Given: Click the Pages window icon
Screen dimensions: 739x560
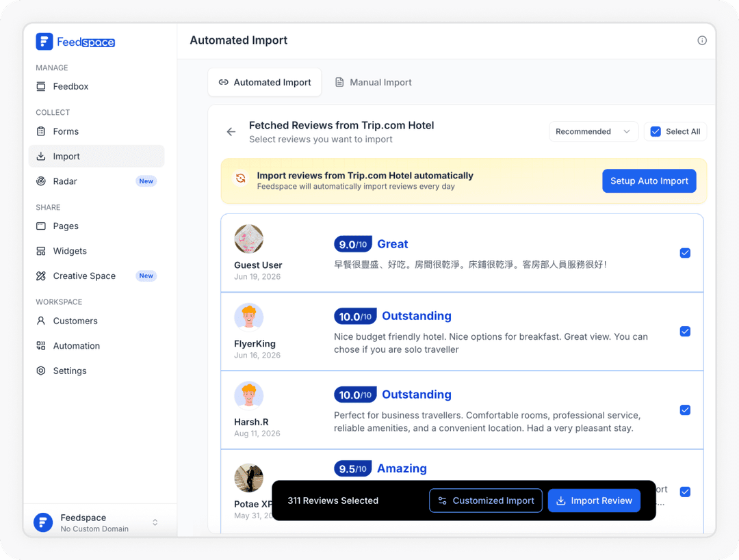Looking at the screenshot, I should (41, 226).
